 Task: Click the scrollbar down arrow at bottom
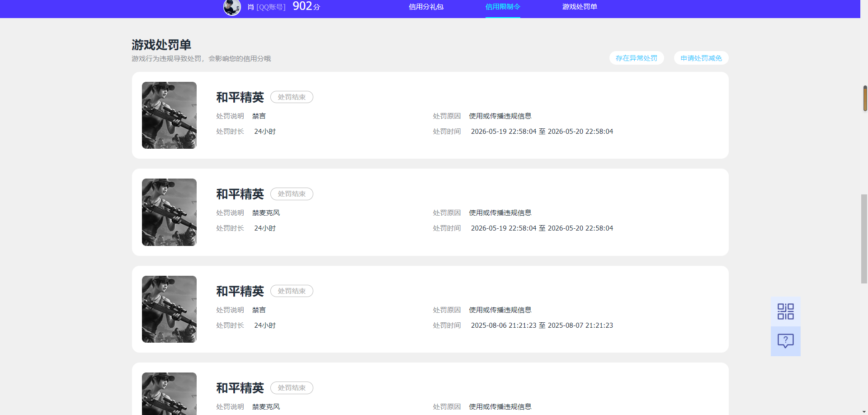click(864, 412)
